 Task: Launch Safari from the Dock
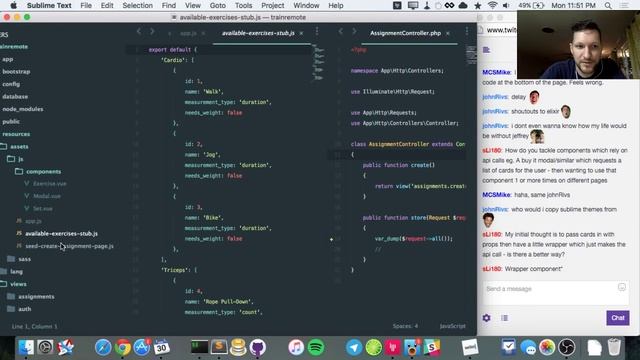(103, 347)
